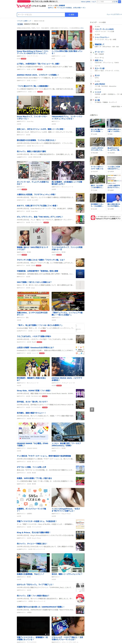Play the 西川史礁選手 two-run hit video
This screenshot has width=122, height=644.
click(68, 171)
